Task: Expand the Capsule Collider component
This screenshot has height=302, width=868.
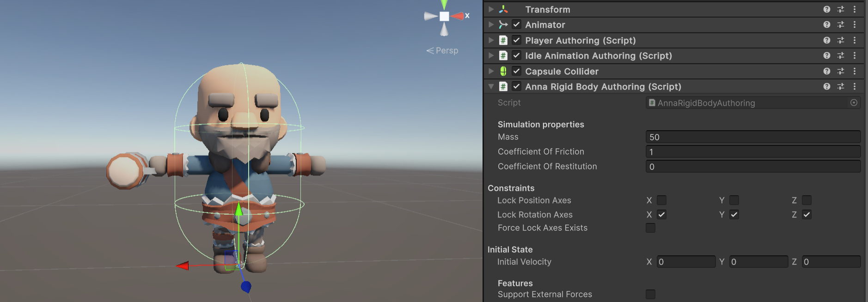Action: coord(491,71)
